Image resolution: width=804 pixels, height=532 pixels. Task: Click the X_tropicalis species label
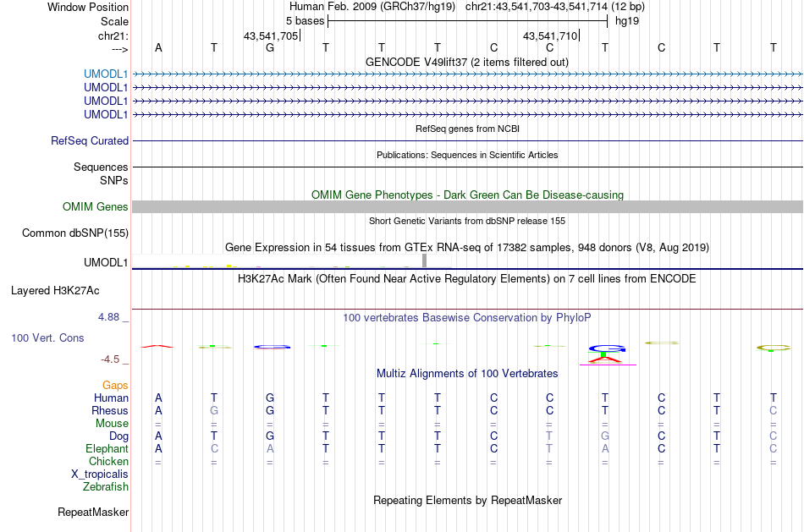pyautogui.click(x=100, y=474)
